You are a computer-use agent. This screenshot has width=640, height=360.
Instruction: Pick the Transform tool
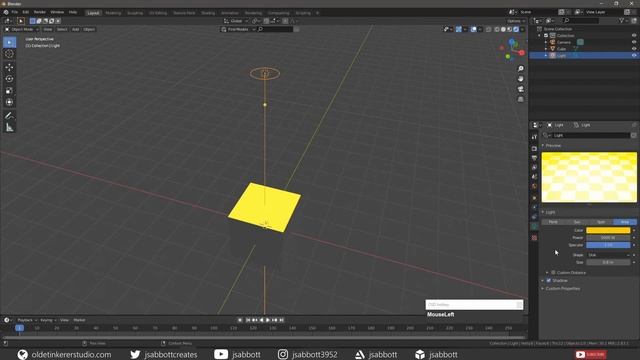pyautogui.click(x=9, y=102)
